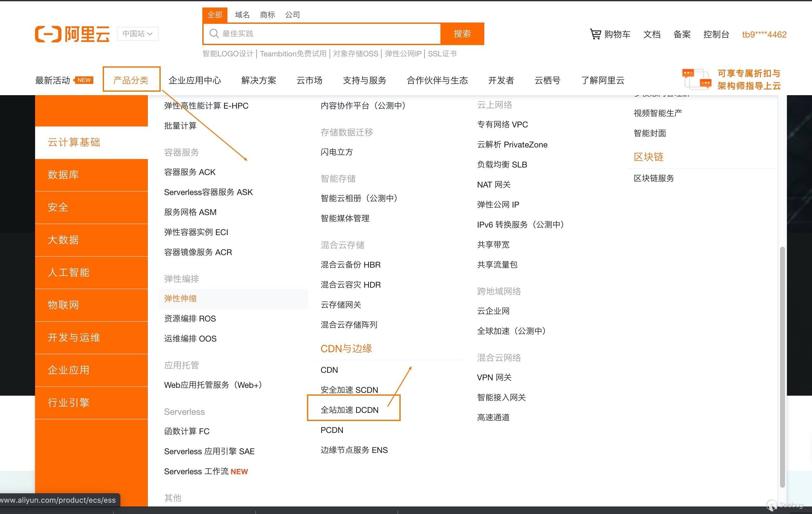Click the chat bubbles promo icon

(696, 79)
